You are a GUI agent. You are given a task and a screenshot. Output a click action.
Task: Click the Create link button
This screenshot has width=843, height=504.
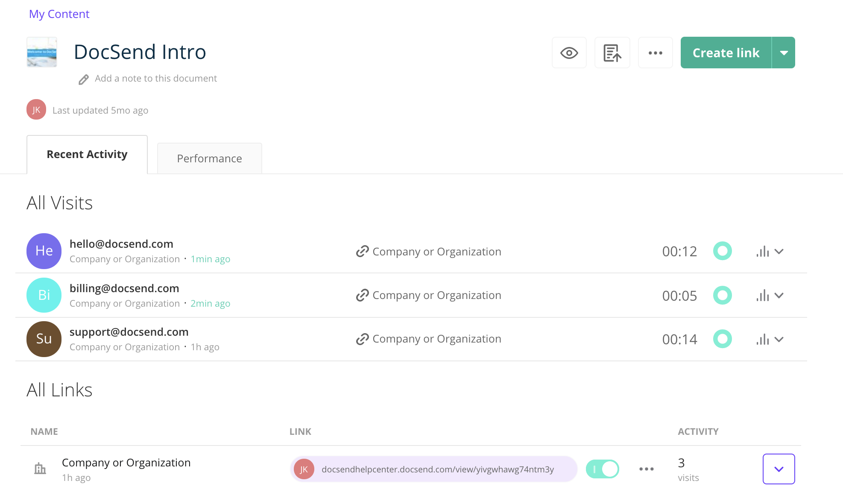tap(726, 53)
